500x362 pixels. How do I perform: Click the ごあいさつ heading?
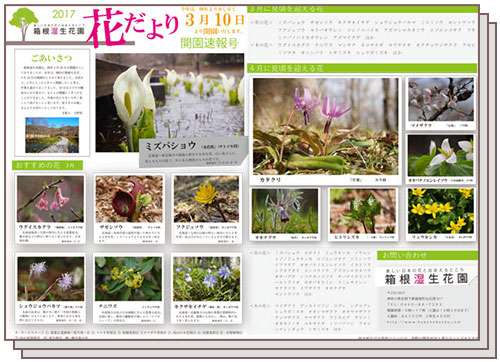[51, 58]
